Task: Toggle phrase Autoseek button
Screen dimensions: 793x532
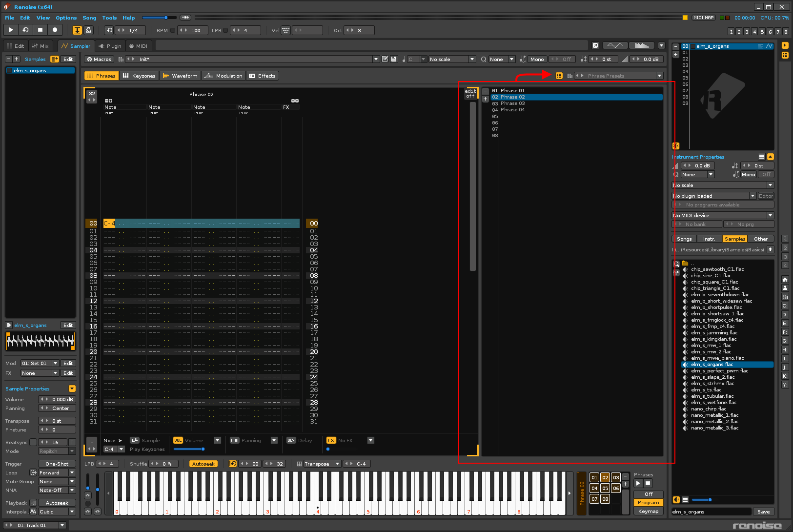Action: (203, 464)
